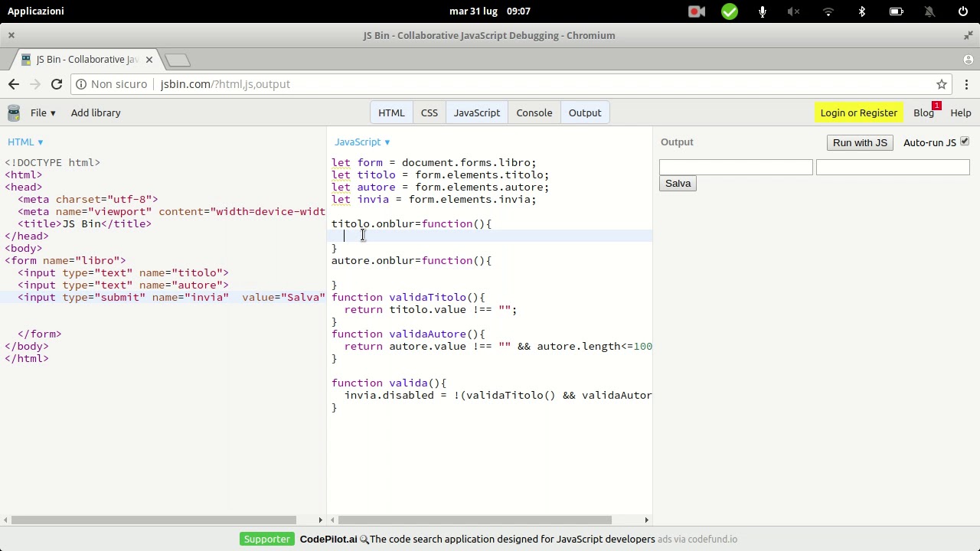Click the Chromium profile circle icon
Image resolution: width=980 pixels, height=551 pixels.
969,60
